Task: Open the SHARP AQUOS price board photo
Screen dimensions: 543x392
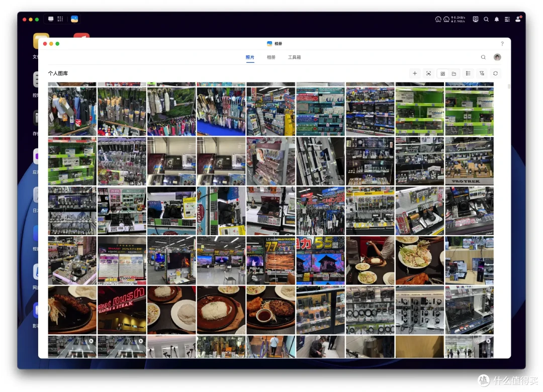Action: pyautogui.click(x=122, y=260)
